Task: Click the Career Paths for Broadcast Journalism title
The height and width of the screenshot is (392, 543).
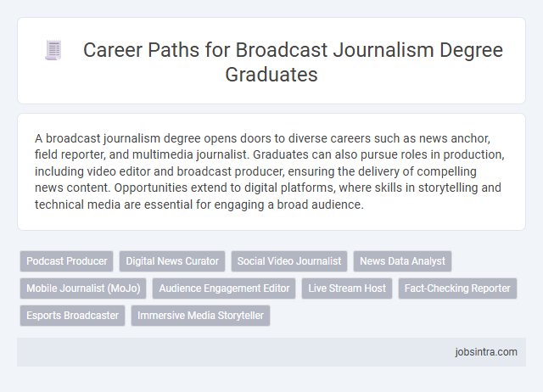Action: (293, 62)
